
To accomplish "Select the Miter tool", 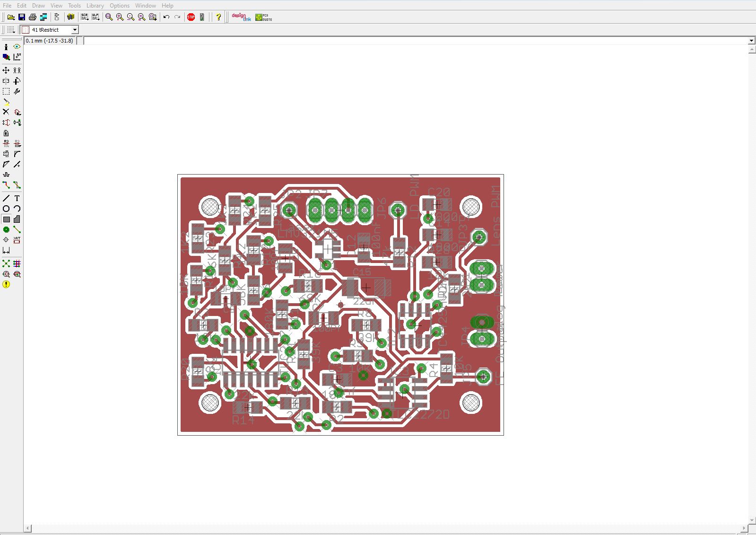I will coord(17,154).
